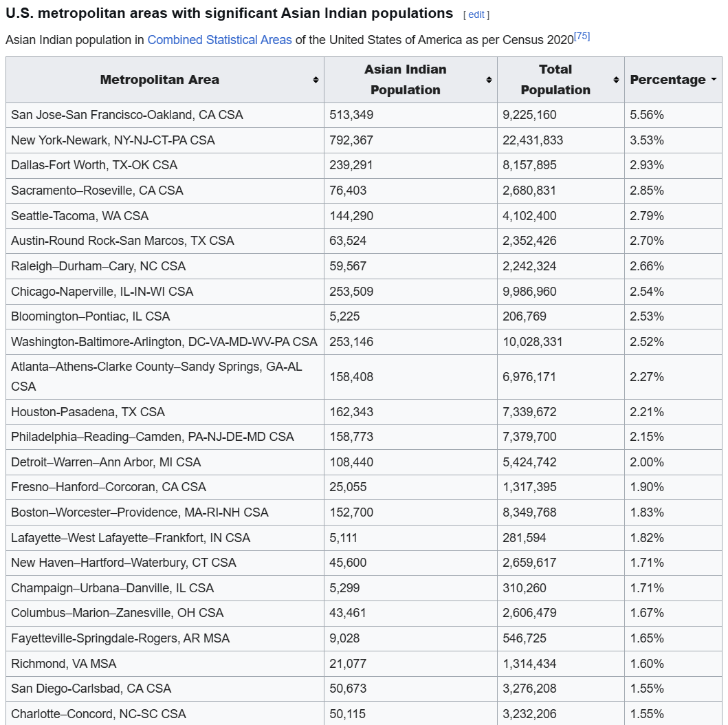This screenshot has width=728, height=725.
Task: Select Lafayette–West Lafayette–Frankfort, IN CSA cell
Action: click(165, 538)
